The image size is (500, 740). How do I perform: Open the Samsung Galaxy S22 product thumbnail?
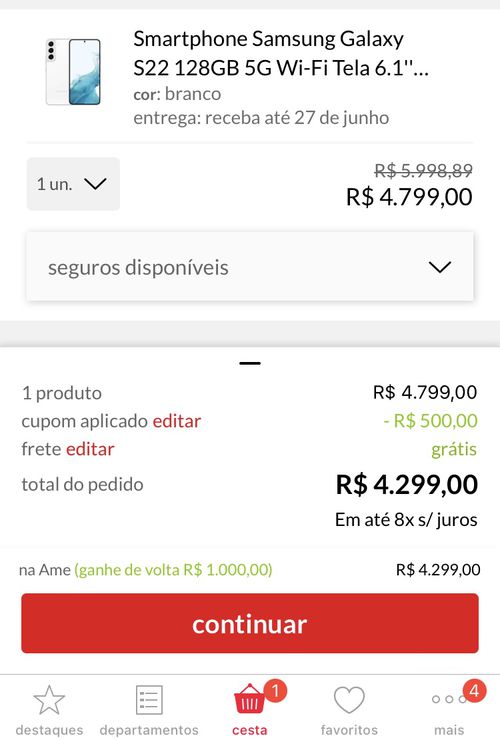[x=73, y=72]
